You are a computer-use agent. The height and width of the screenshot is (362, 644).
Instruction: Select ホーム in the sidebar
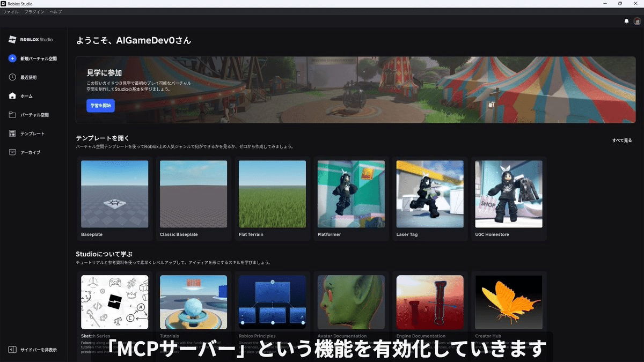27,96
